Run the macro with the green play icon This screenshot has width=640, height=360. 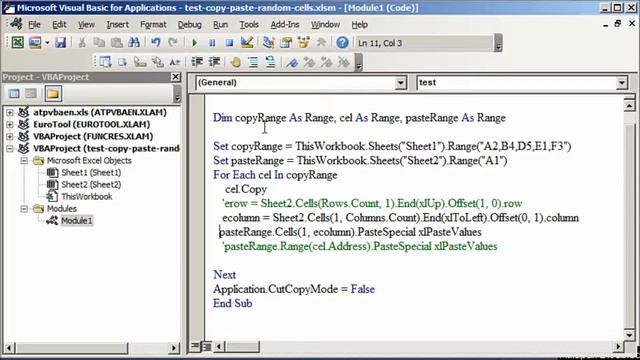point(195,42)
